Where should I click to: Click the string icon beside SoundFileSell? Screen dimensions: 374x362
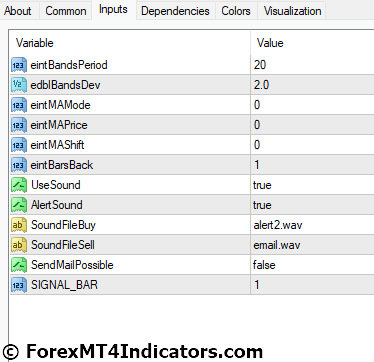[19, 245]
